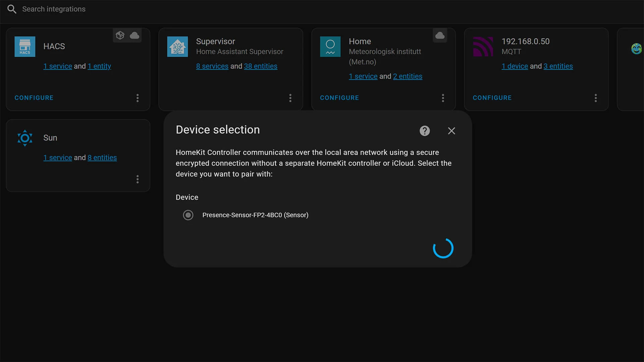Viewport: 644px width, 362px height.
Task: Open MQTT card overflow menu
Action: 596,98
